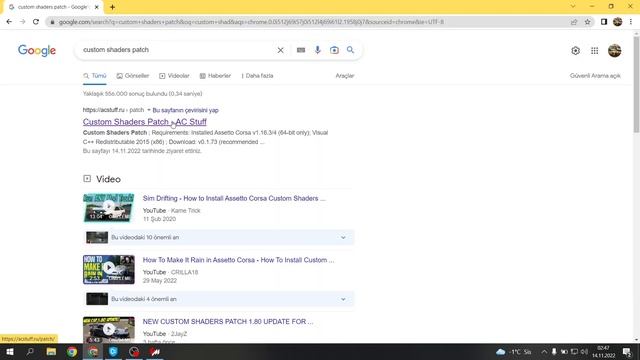The height and width of the screenshot is (360, 640).
Task: Open Google apps grid
Action: click(x=594, y=51)
